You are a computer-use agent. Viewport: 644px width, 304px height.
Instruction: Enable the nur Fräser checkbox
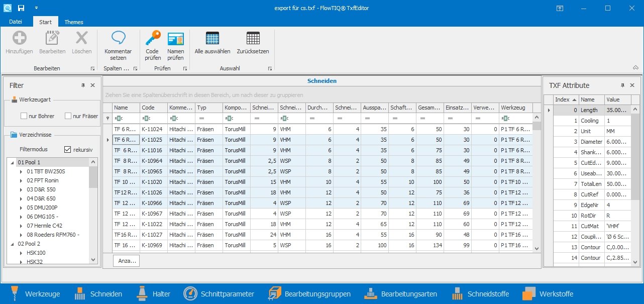click(x=68, y=116)
